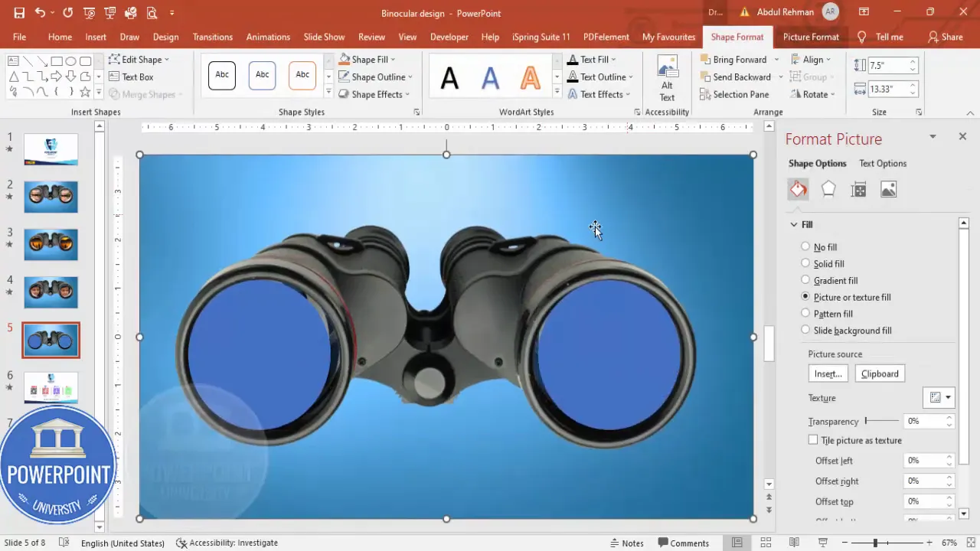Open the Selection Pane
Viewport: 980px width, 551px height.
[x=734, y=94]
